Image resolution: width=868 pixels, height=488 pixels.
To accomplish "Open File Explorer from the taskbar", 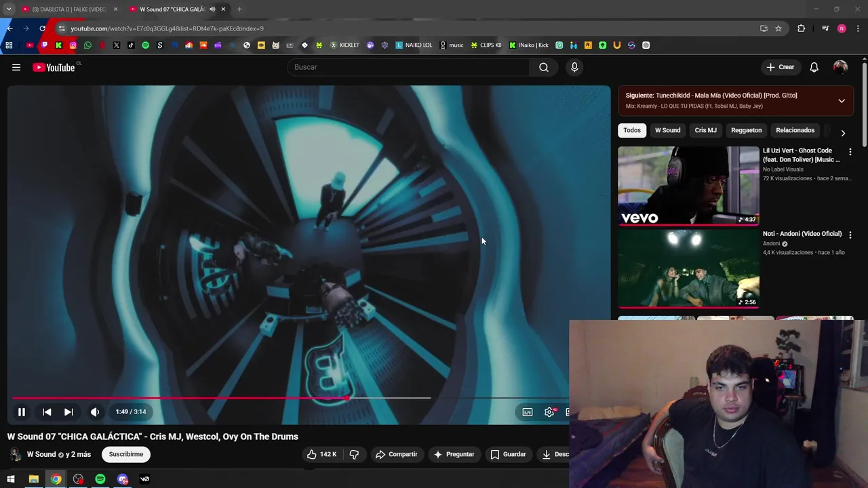I will (x=33, y=479).
